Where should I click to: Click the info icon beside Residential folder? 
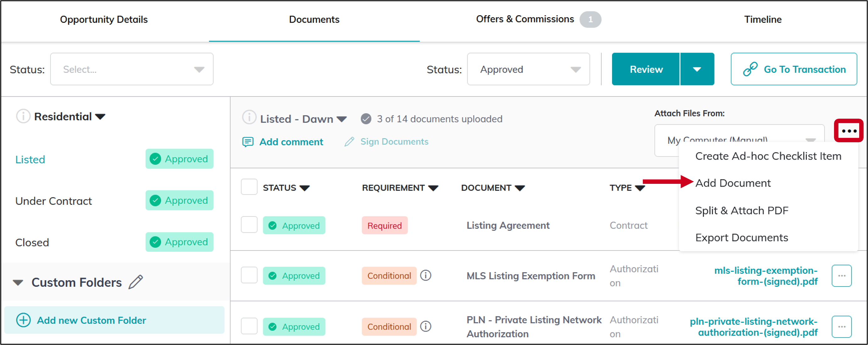point(23,116)
